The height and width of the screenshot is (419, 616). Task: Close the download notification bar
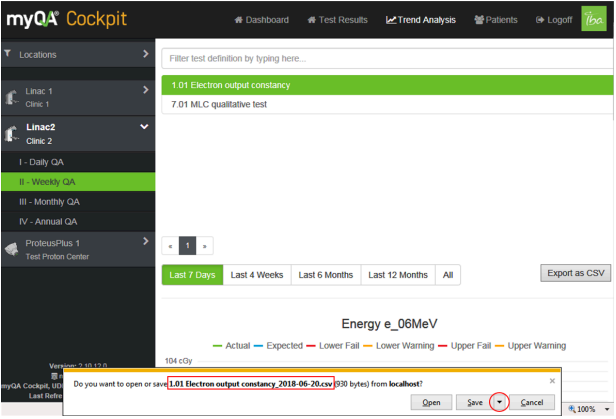551,381
